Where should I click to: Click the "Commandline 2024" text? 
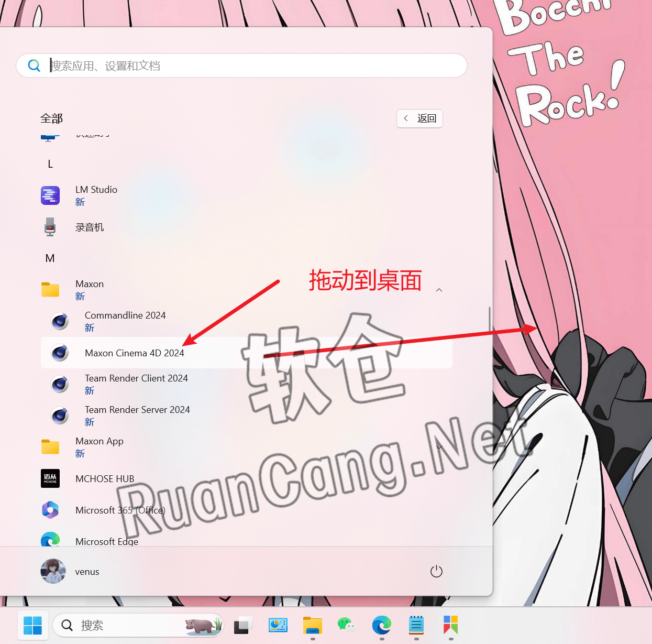tap(125, 315)
